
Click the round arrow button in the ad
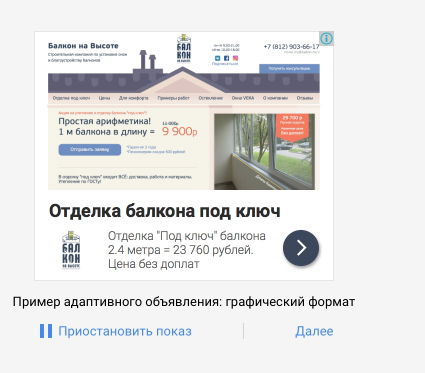coord(301,248)
